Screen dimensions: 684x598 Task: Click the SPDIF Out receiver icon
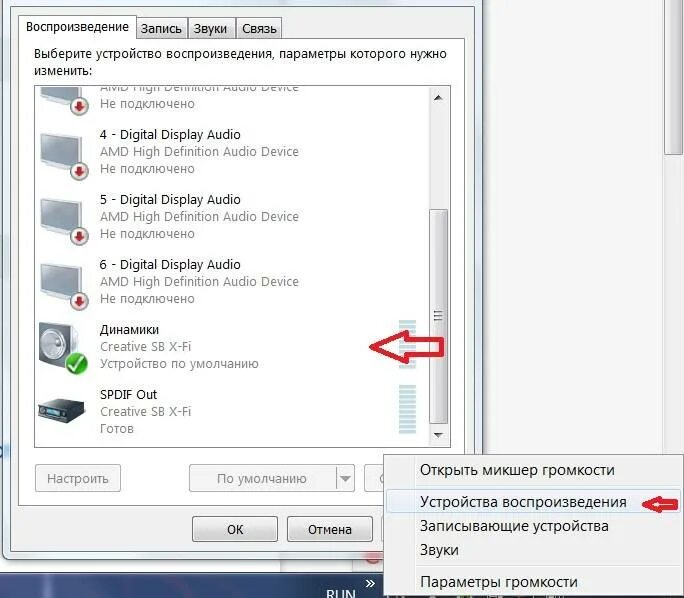pyautogui.click(x=61, y=410)
